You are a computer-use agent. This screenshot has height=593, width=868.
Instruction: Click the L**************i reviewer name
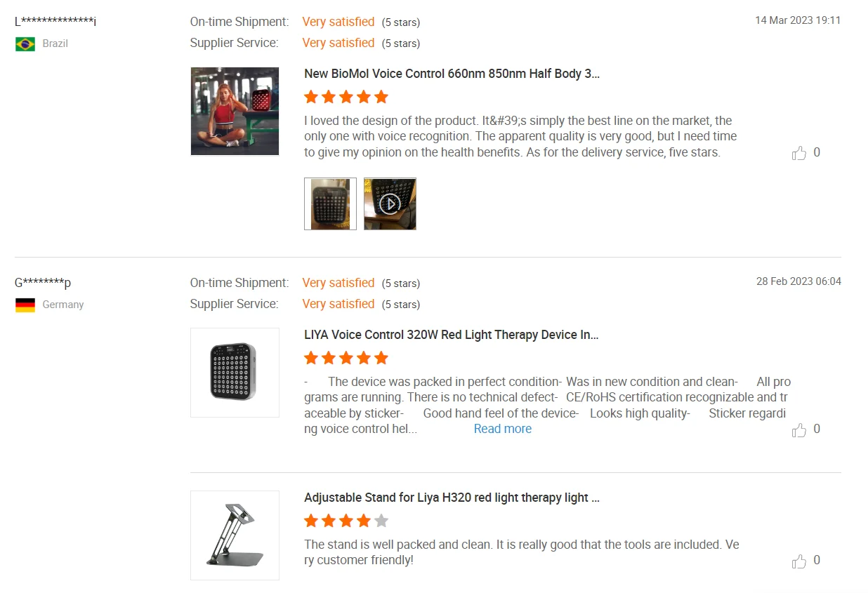(55, 21)
